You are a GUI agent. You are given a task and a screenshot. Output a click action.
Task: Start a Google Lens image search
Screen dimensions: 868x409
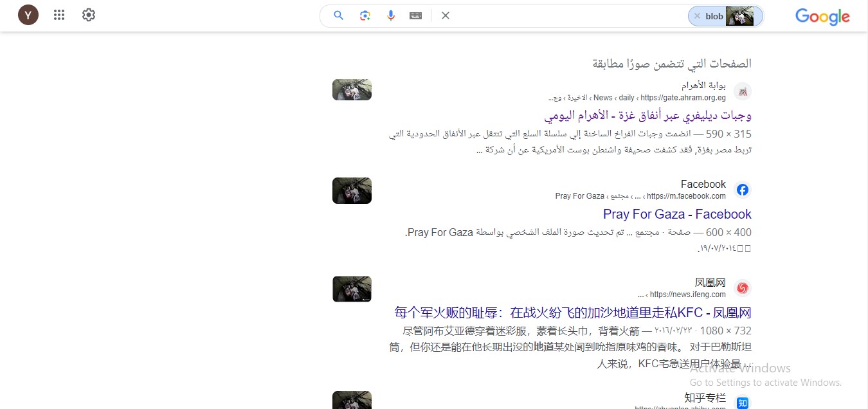tap(365, 15)
